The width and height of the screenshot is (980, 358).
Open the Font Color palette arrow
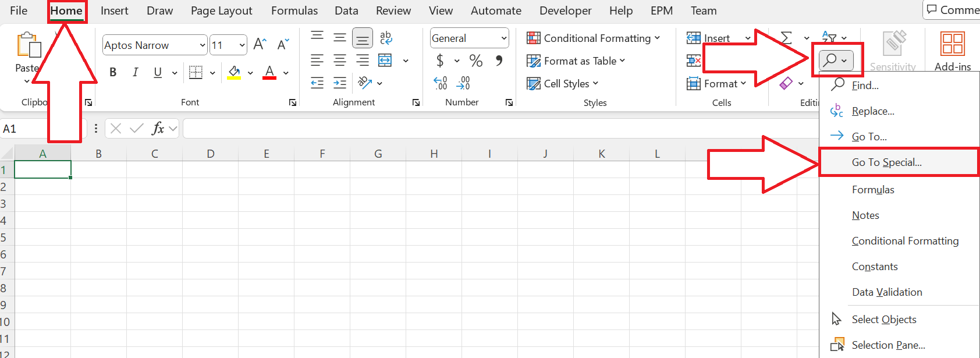click(x=286, y=73)
